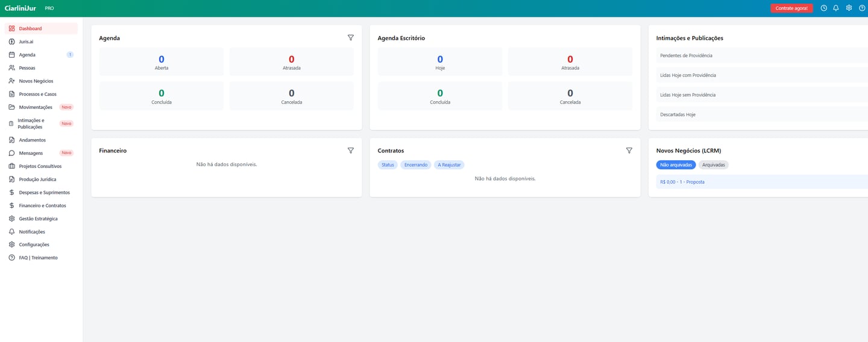Click the Intimações e Publicações clipboard icon
Viewport: 868px width, 342px height.
point(11,123)
